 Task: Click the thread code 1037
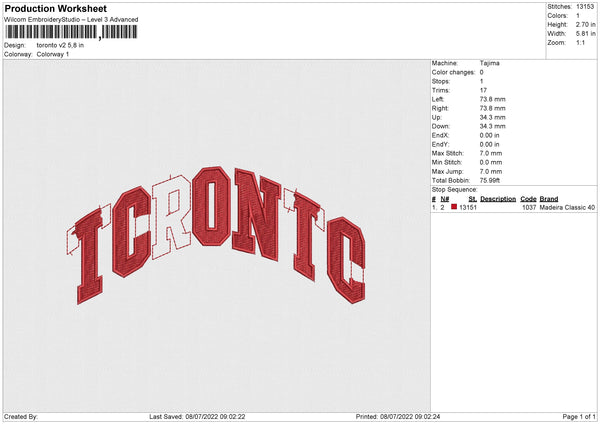[x=529, y=207]
